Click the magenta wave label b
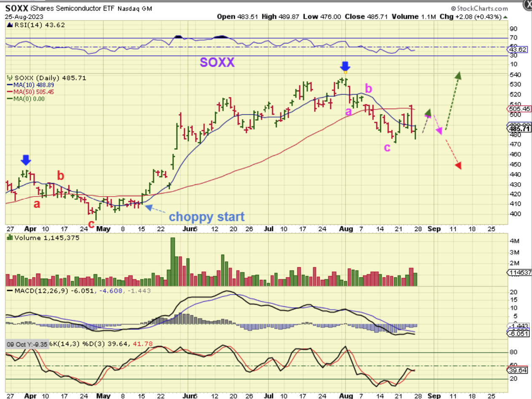The image size is (532, 399). 368,89
